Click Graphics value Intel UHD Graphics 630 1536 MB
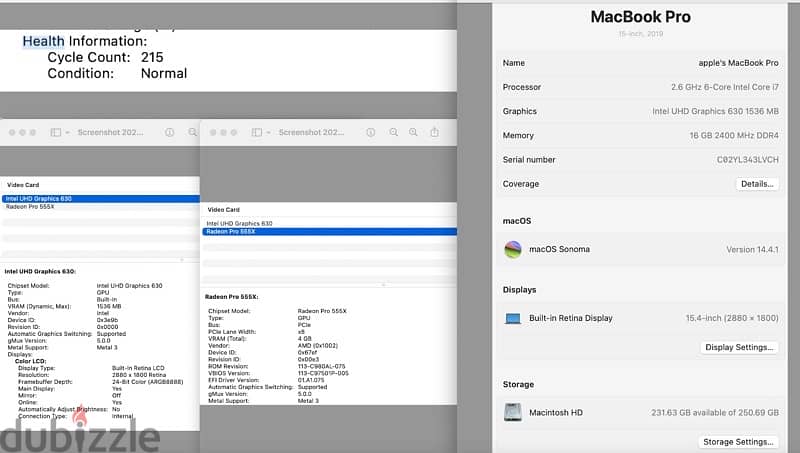The width and height of the screenshot is (800, 453). pyautogui.click(x=715, y=111)
